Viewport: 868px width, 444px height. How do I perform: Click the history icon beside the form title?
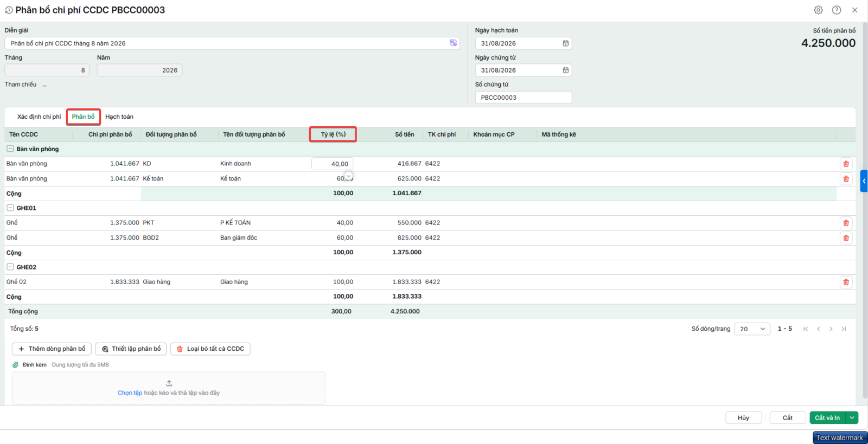(9, 10)
